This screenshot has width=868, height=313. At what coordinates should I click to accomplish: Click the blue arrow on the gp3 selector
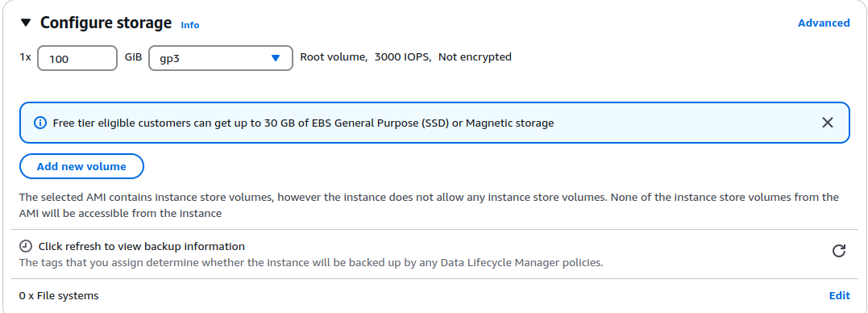coord(276,58)
